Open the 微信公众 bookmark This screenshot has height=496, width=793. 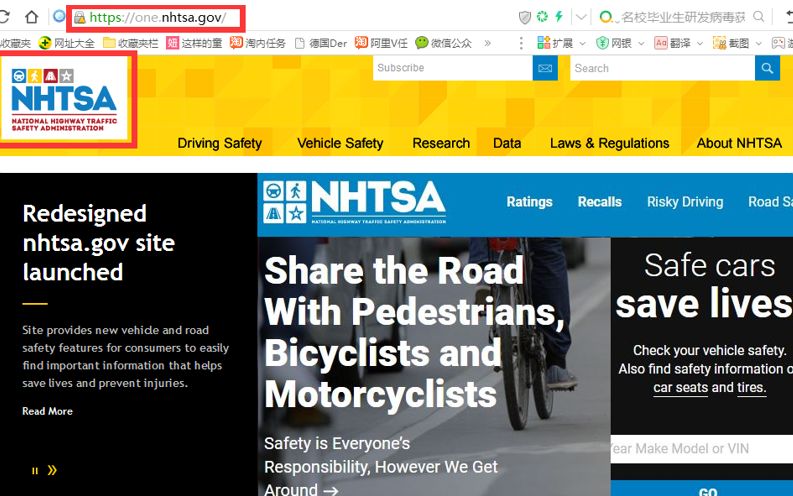point(444,43)
